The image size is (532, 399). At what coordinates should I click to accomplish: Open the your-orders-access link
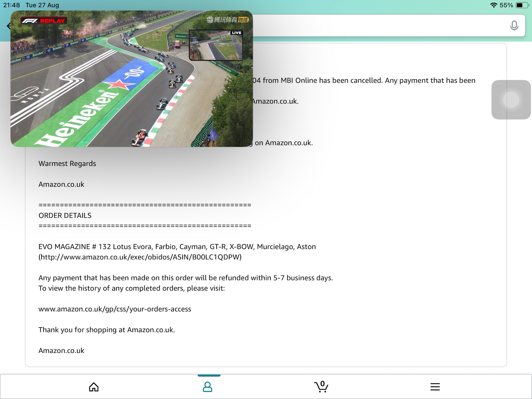click(115, 309)
